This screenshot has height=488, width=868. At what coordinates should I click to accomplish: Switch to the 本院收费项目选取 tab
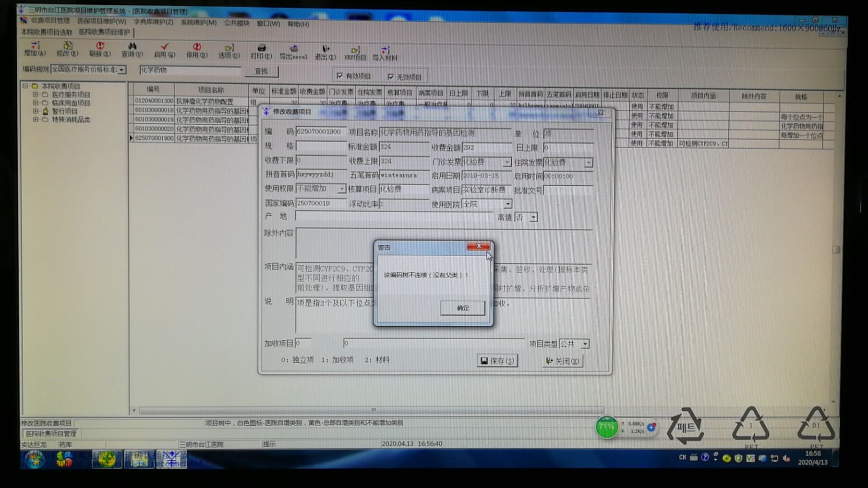47,32
